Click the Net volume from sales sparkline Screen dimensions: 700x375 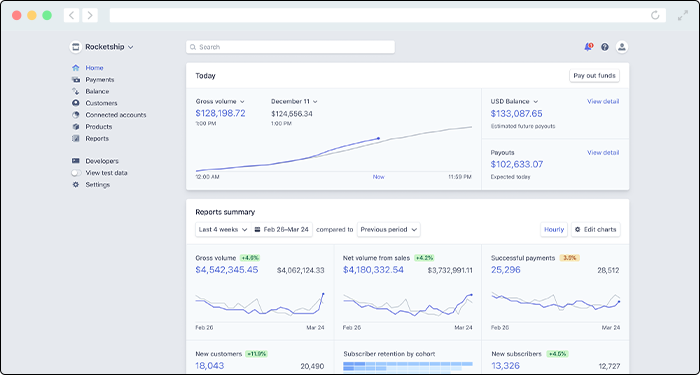(408, 304)
